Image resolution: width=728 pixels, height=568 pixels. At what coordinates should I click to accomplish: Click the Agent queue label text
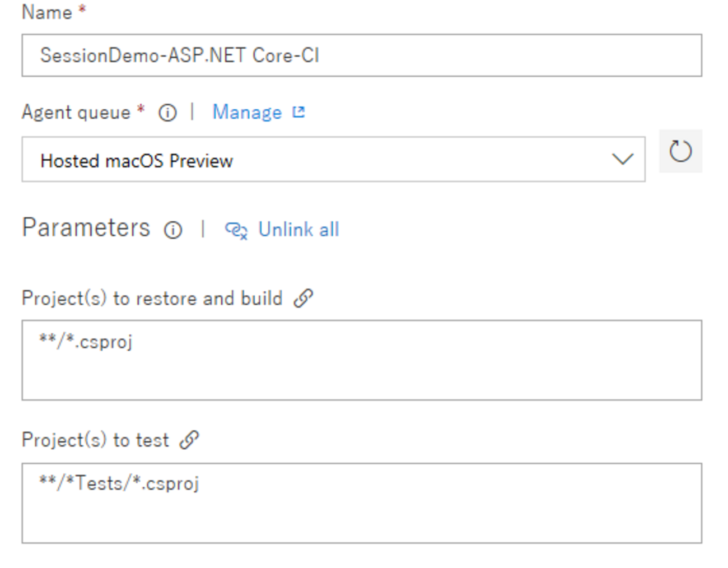coord(76,113)
